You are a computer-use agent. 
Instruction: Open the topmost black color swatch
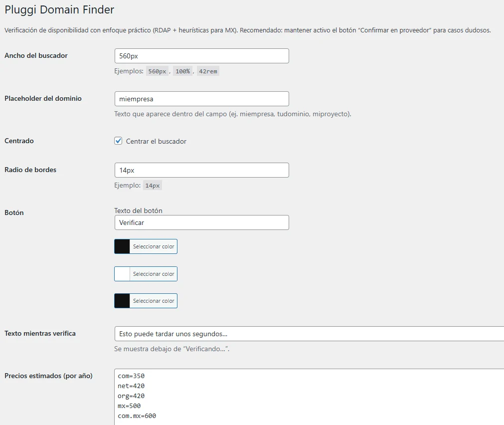pyautogui.click(x=122, y=246)
